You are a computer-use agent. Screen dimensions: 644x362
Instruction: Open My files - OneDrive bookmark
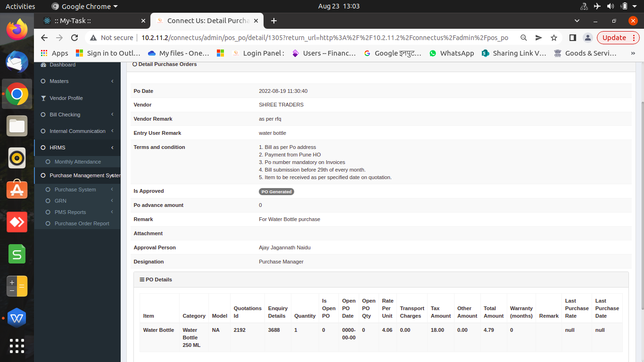178,53
